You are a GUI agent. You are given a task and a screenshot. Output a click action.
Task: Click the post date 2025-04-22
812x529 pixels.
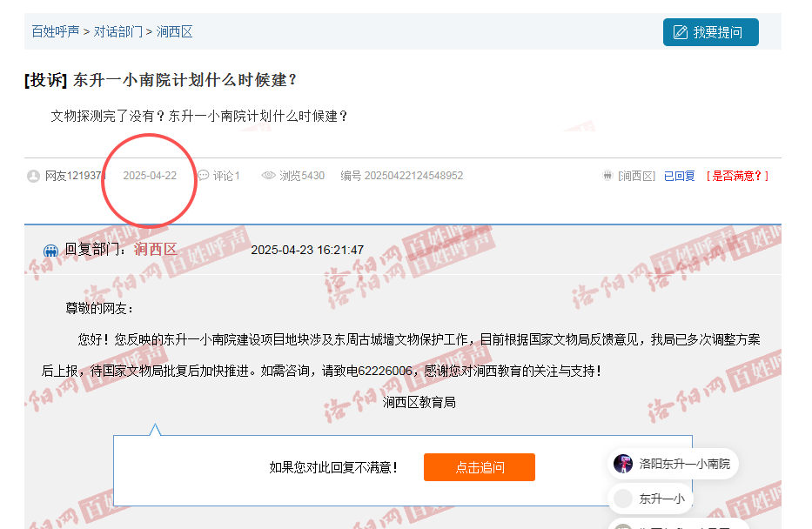(x=150, y=176)
